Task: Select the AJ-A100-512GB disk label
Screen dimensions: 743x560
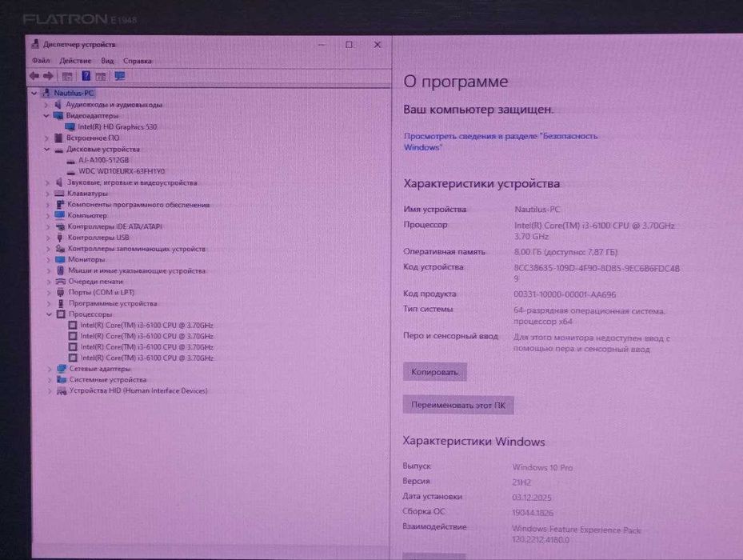Action: point(103,160)
